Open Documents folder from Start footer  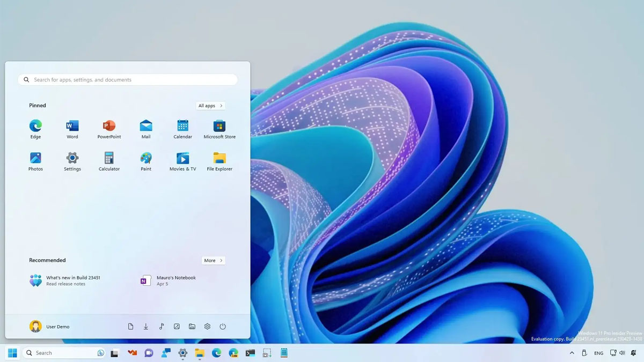(x=130, y=327)
